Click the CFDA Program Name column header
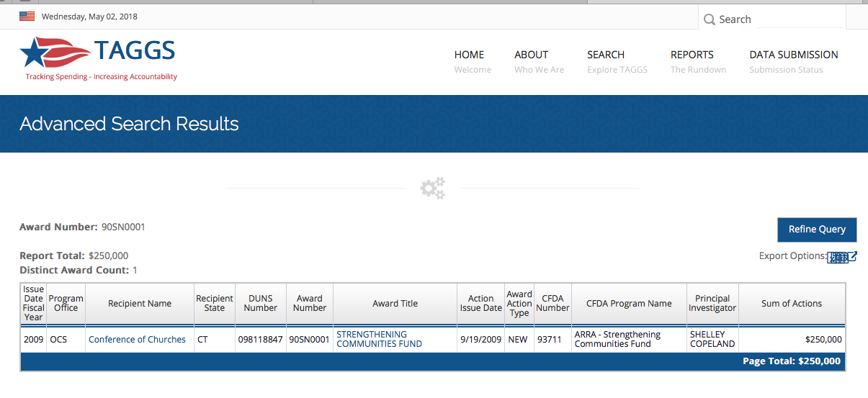 pyautogui.click(x=629, y=304)
